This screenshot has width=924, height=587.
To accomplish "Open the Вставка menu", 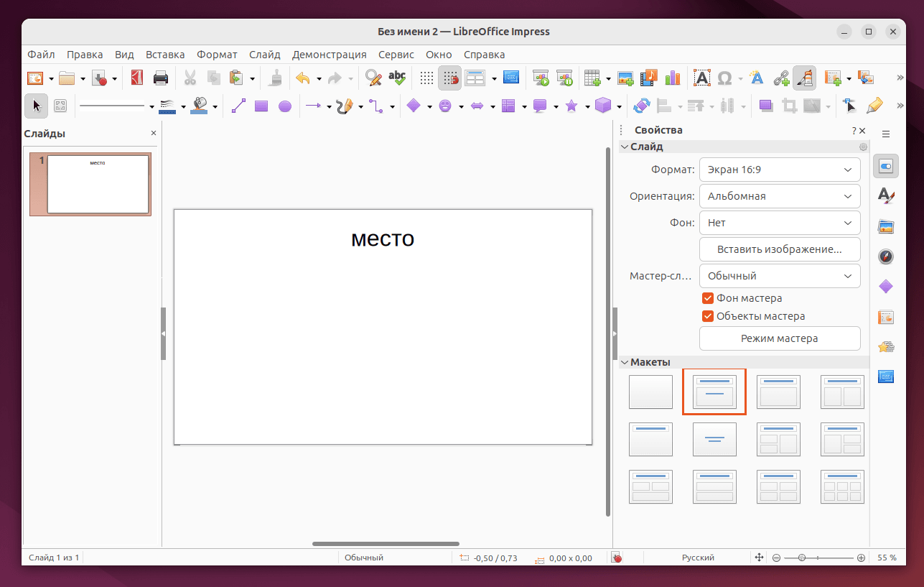I will point(165,55).
